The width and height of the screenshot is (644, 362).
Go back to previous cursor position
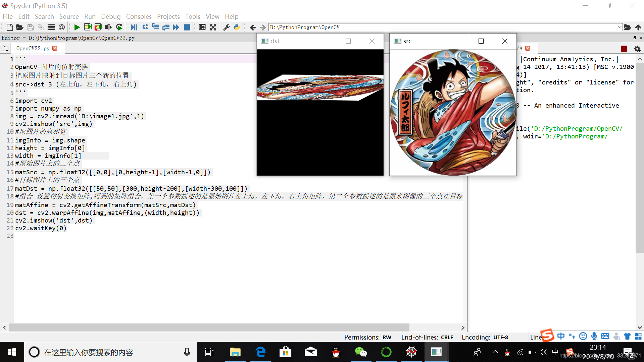(253, 27)
